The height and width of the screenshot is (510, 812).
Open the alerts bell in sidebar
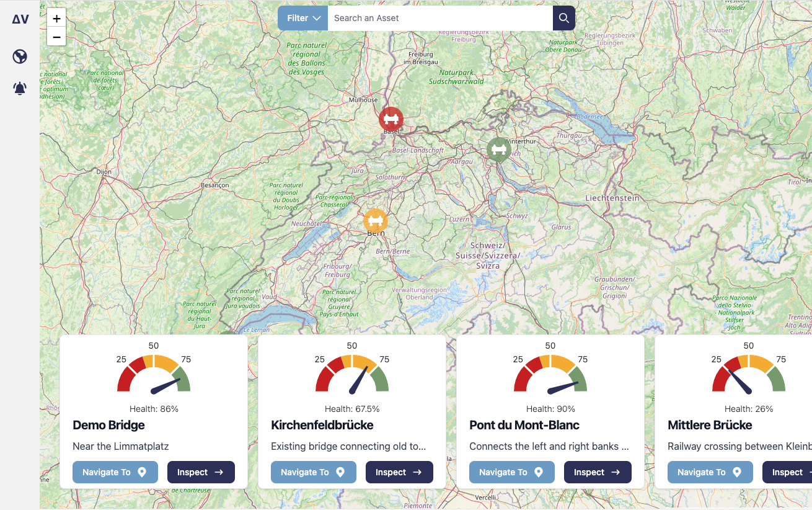pyautogui.click(x=20, y=89)
